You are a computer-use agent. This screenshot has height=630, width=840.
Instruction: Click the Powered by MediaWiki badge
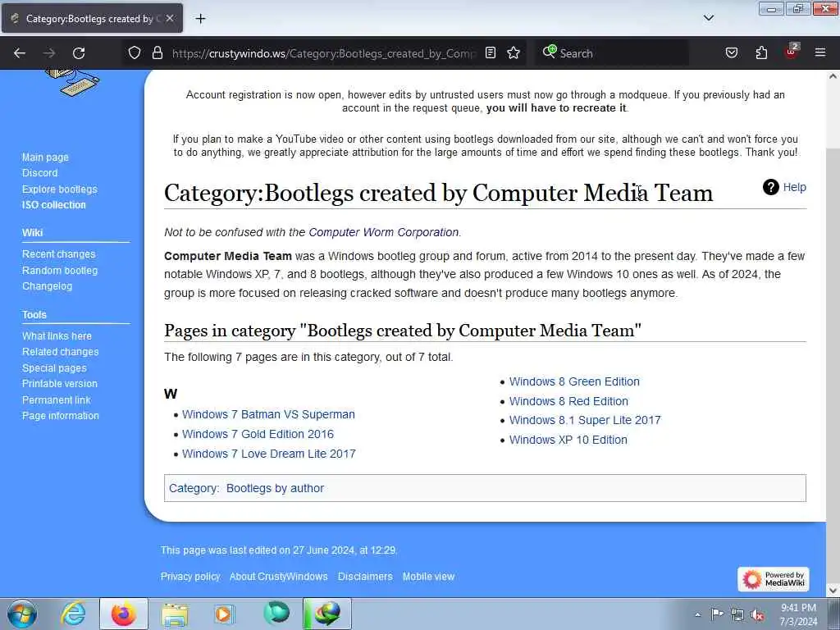pos(773,579)
